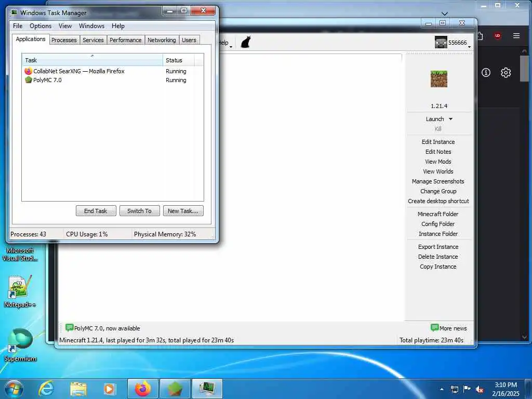Show hidden tray icons arrow
Screen dimensions: 532x399
pos(442,390)
